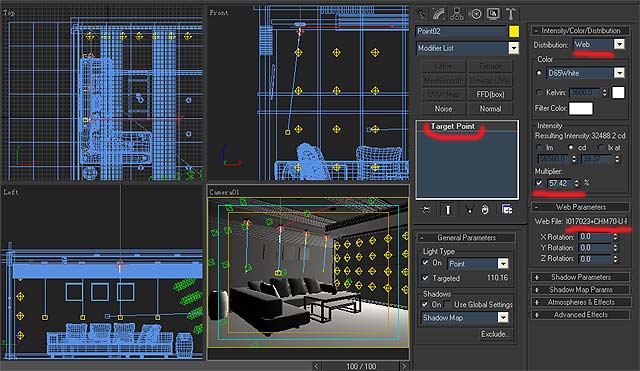The width and height of the screenshot is (640, 371).
Task: Toggle the Targeted checkbox
Action: pyautogui.click(x=425, y=278)
